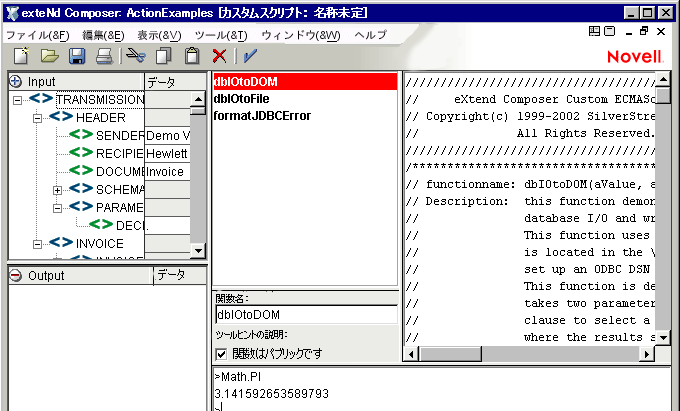Paste using the clipboard icon
The height and width of the screenshot is (411, 680).
[192, 55]
